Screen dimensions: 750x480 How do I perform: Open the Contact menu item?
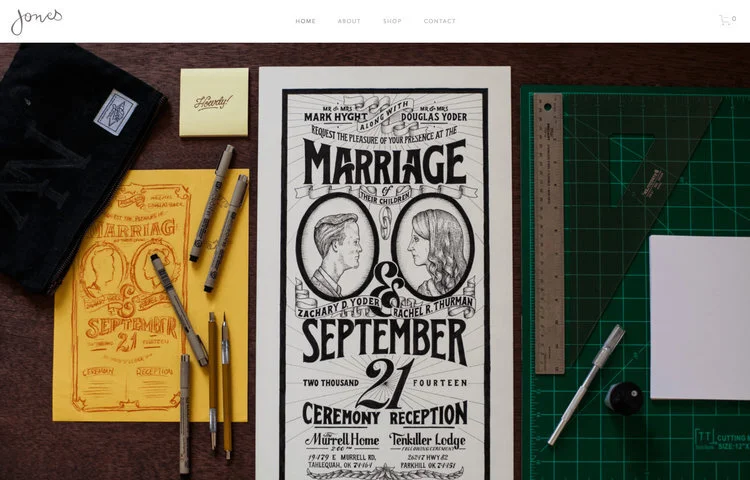tap(440, 21)
